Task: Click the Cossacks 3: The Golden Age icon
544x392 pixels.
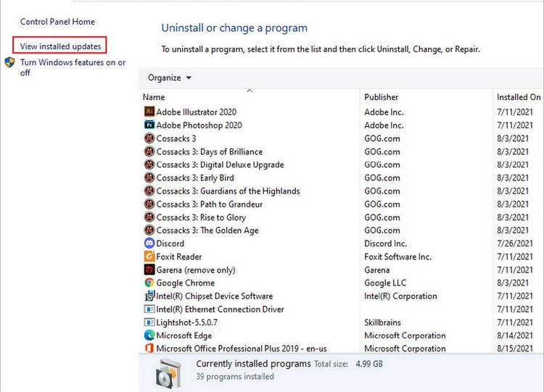Action: [149, 230]
